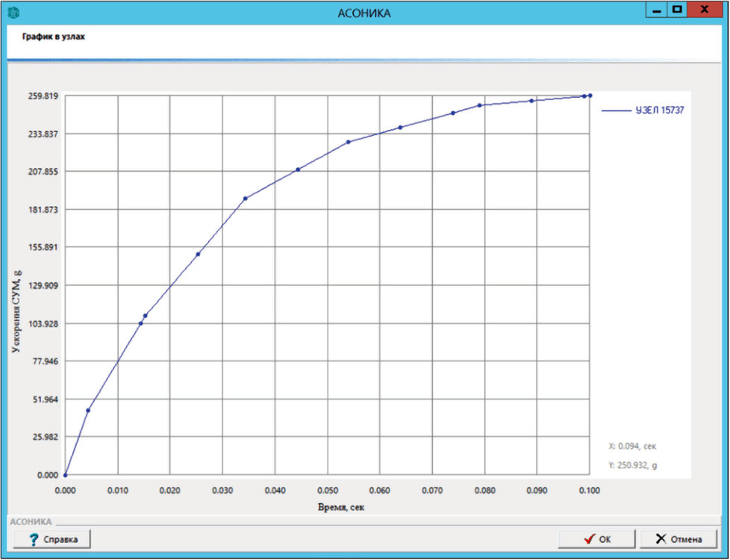Viewport: 730px width, 560px height.
Task: Click the legend line sample for УЗЕЛ 15737
Action: tap(616, 111)
